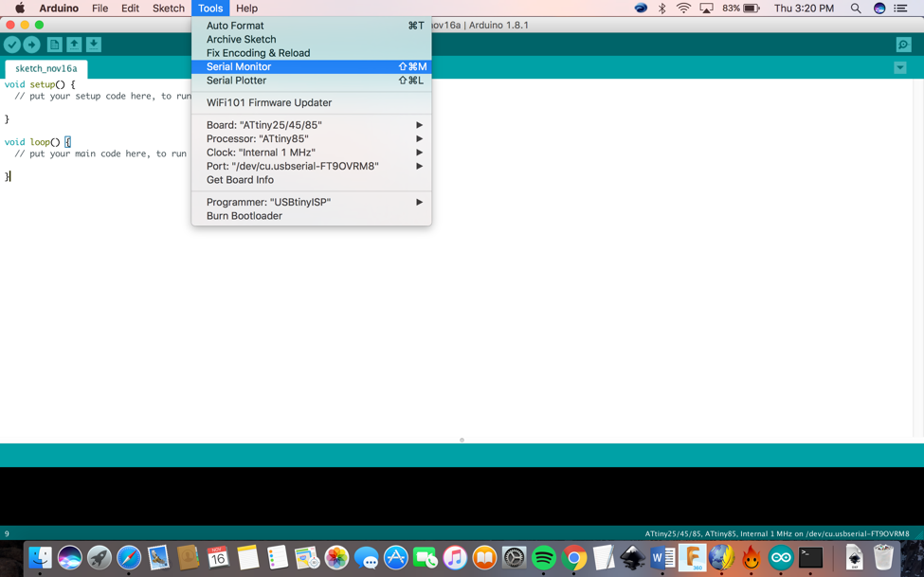Click the status bar board info text
Viewport: 924px width, 577px height.
click(x=777, y=533)
